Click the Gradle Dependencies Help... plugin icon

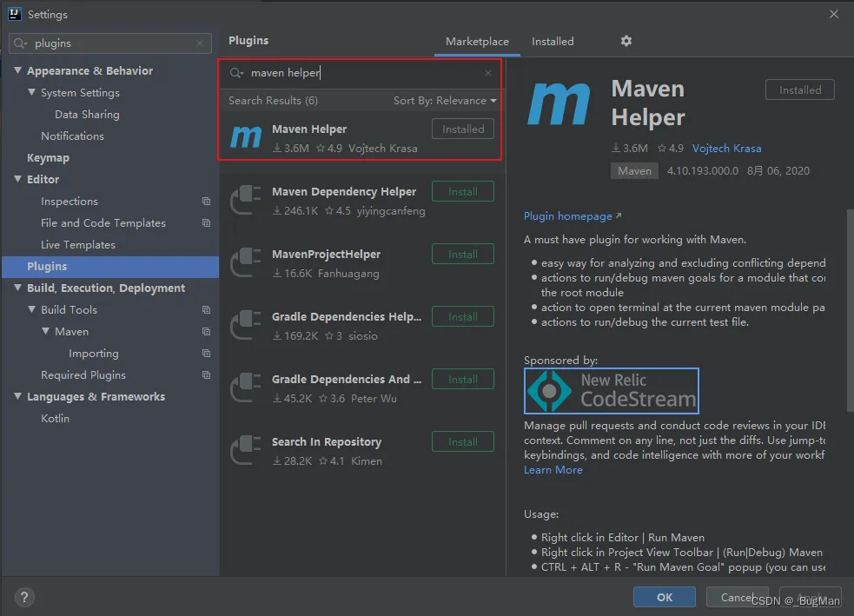coord(246,326)
